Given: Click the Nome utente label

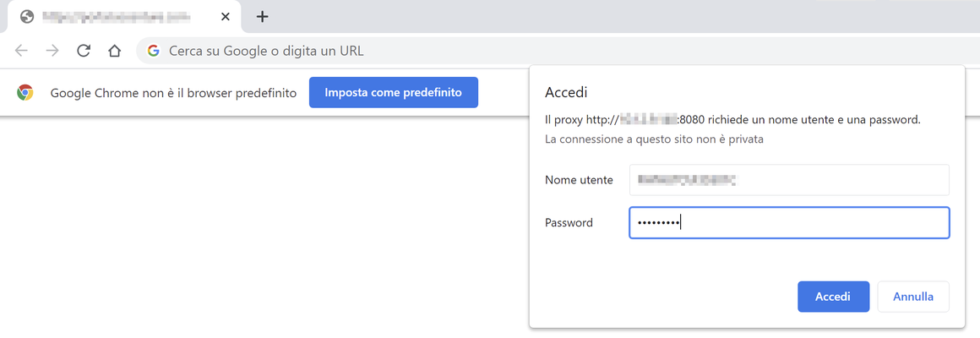Looking at the screenshot, I should 579,180.
